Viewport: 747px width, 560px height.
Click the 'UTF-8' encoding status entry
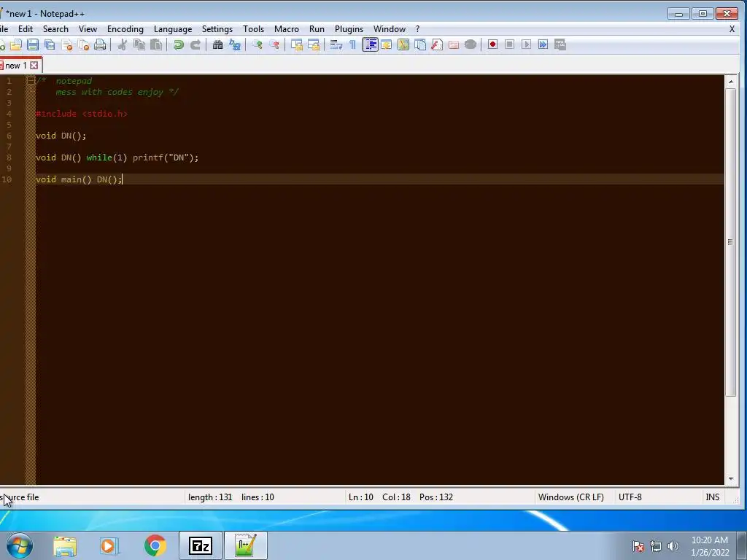630,497
